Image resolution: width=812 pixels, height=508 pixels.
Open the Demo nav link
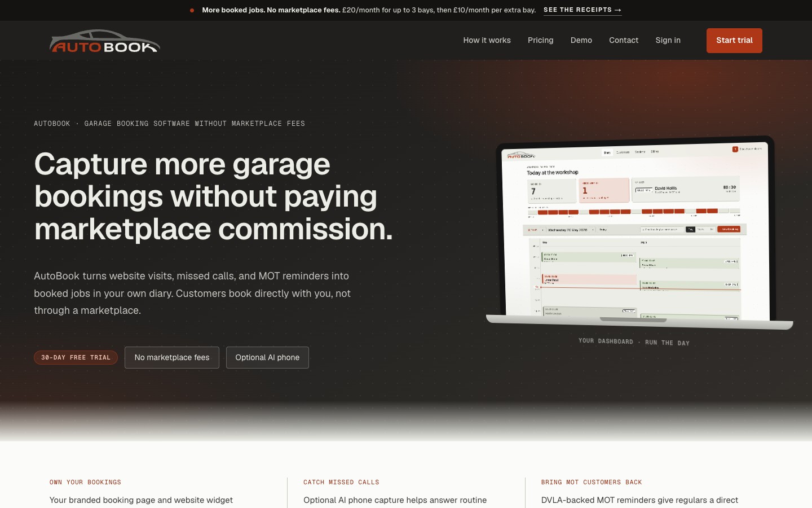[581, 40]
